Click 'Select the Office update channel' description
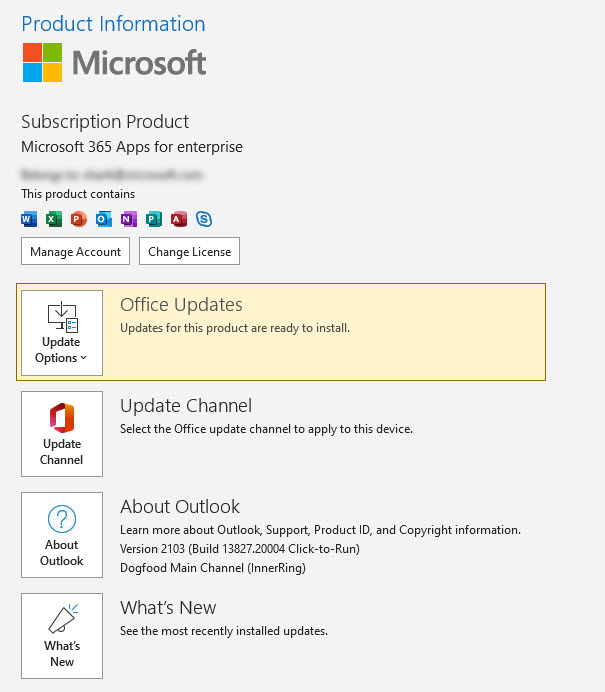This screenshot has width=605, height=692. tap(267, 429)
